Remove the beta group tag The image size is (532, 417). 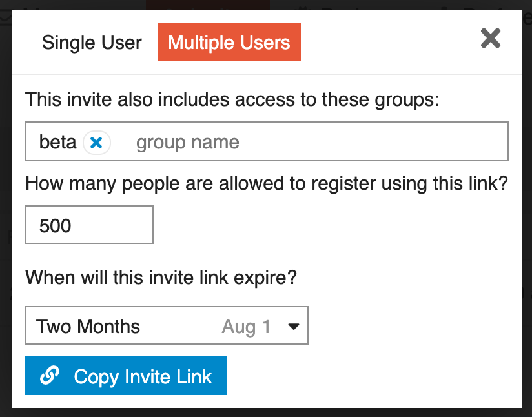[97, 143]
